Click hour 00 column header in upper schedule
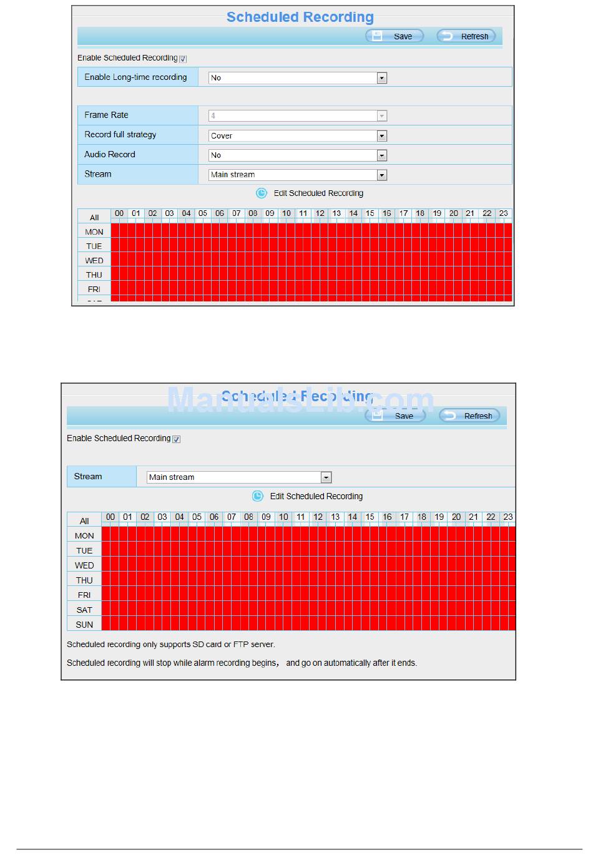 [119, 213]
